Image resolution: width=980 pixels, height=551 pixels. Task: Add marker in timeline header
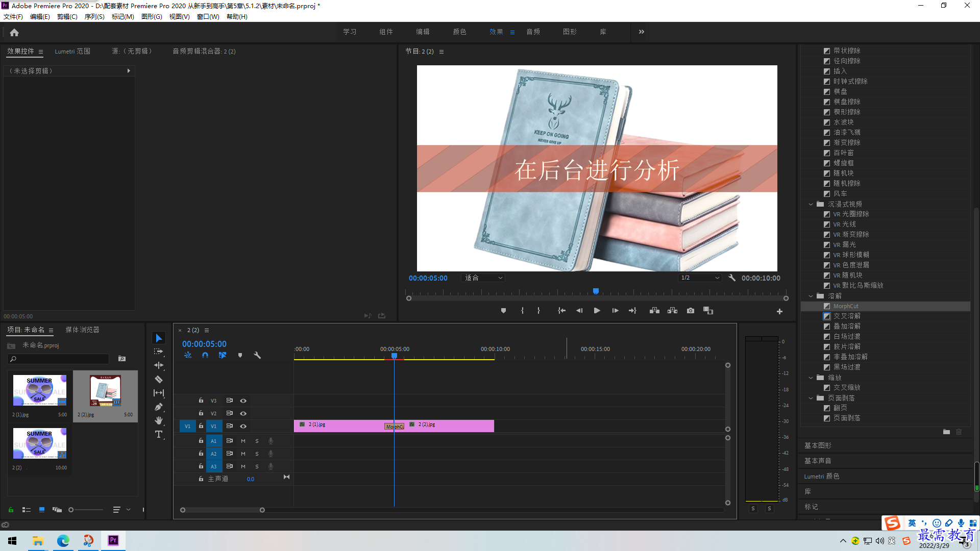pyautogui.click(x=240, y=355)
